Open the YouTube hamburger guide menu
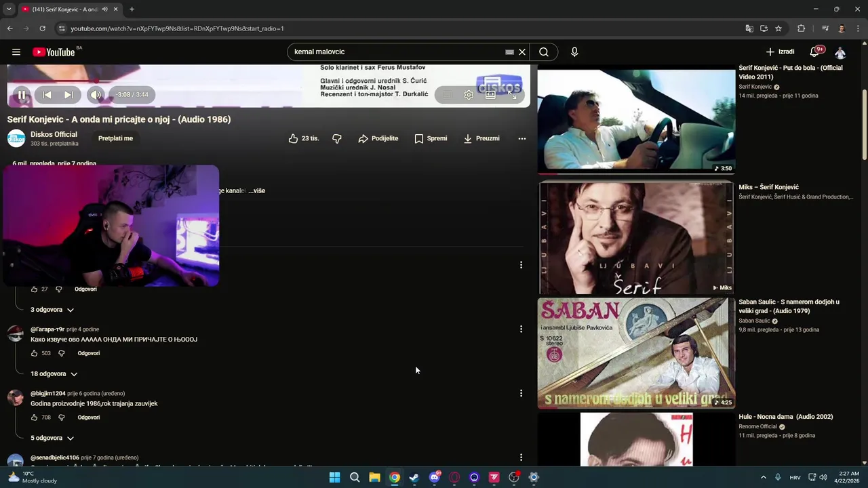This screenshot has height=488, width=868. pos(16,52)
